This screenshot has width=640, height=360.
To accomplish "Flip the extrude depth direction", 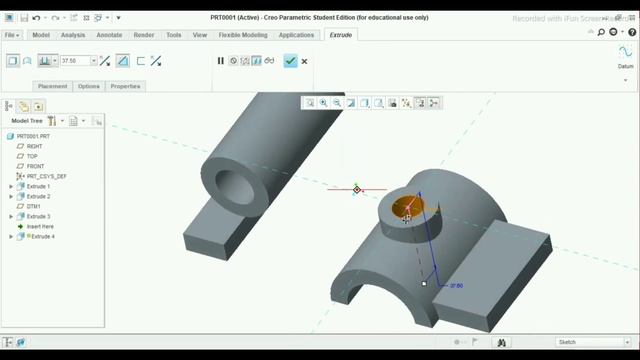I will coord(105,61).
